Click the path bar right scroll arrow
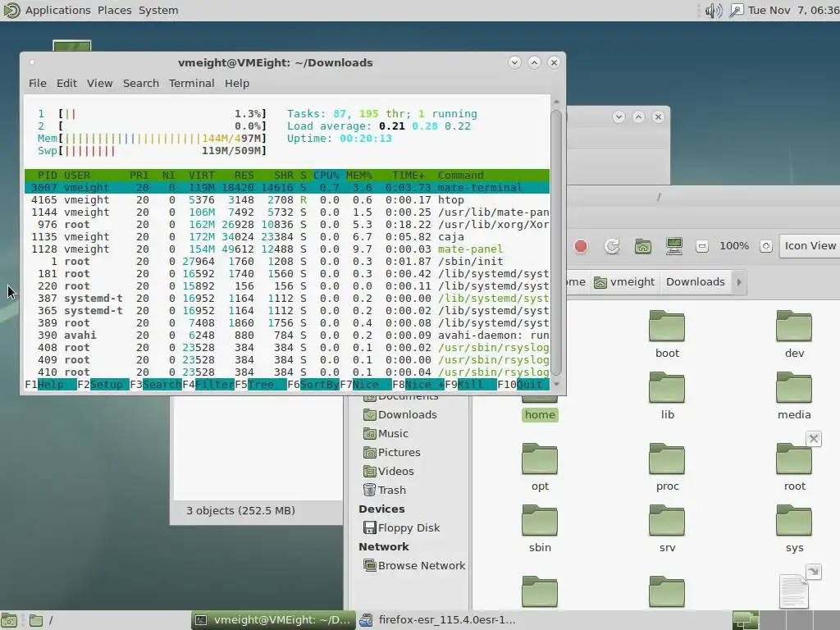Viewport: 840px width, 630px height. tap(739, 282)
